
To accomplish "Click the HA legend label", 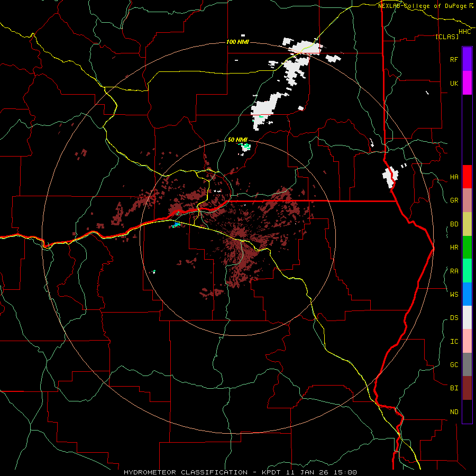I will [454, 177].
